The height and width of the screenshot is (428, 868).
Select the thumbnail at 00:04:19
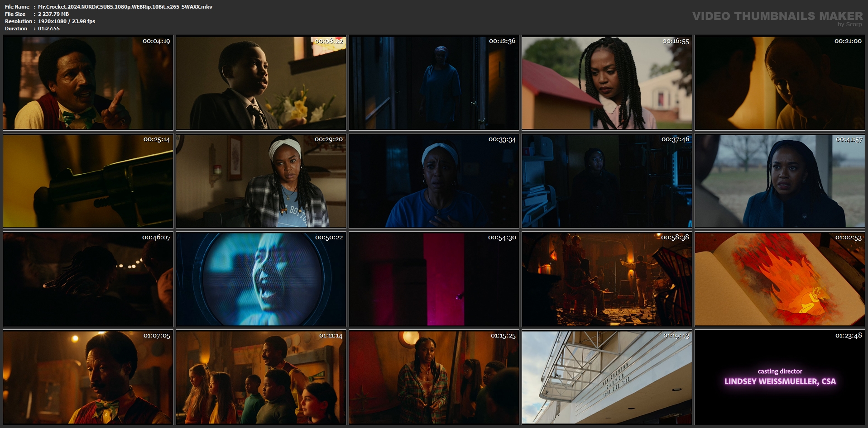point(88,83)
